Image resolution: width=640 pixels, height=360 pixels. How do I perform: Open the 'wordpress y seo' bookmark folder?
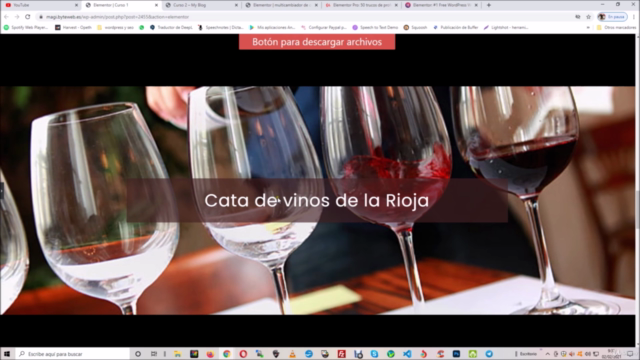[116, 27]
